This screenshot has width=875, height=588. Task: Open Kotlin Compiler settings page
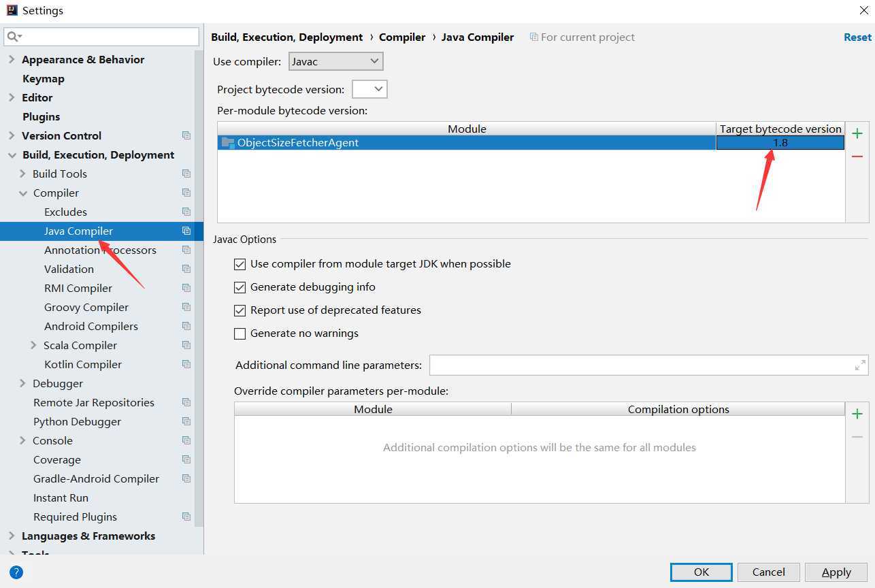pyautogui.click(x=83, y=364)
